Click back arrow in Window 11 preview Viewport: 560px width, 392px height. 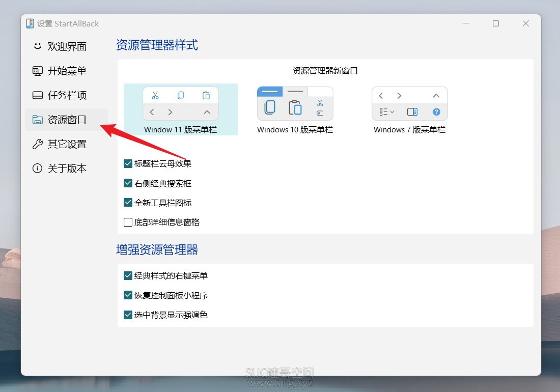pyautogui.click(x=152, y=112)
